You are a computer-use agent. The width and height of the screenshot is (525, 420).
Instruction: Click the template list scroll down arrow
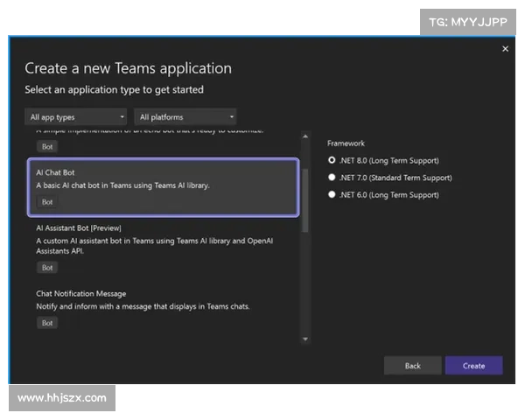(x=305, y=339)
